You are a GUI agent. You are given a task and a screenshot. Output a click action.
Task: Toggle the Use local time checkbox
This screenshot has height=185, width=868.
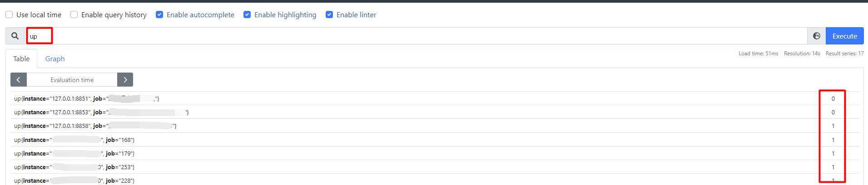point(9,15)
